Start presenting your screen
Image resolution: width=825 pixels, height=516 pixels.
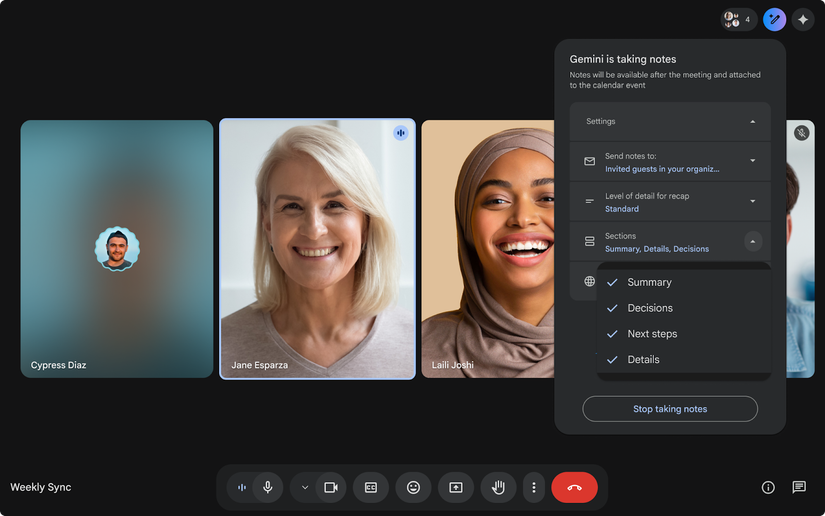455,487
